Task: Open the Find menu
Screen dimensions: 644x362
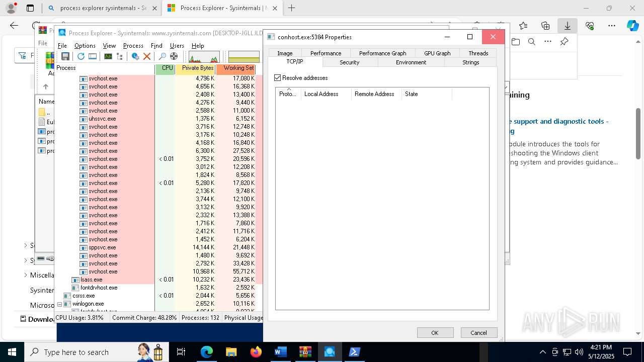Action: tap(156, 46)
